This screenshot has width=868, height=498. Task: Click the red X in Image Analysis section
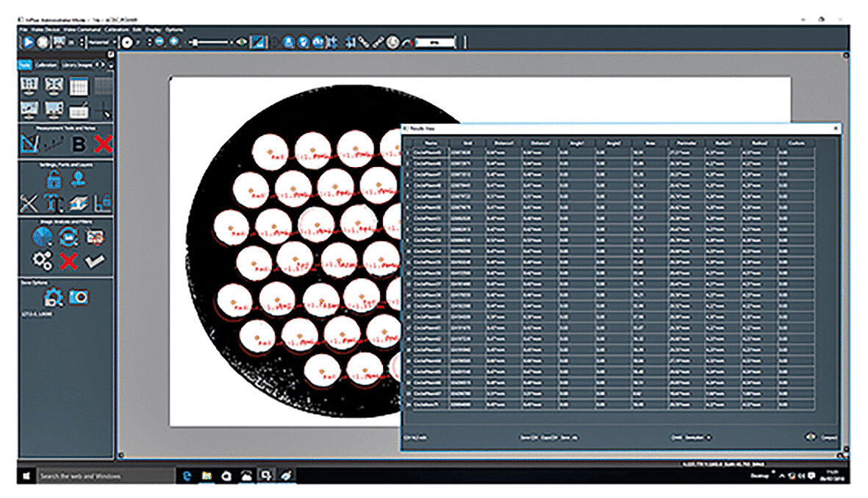(68, 261)
